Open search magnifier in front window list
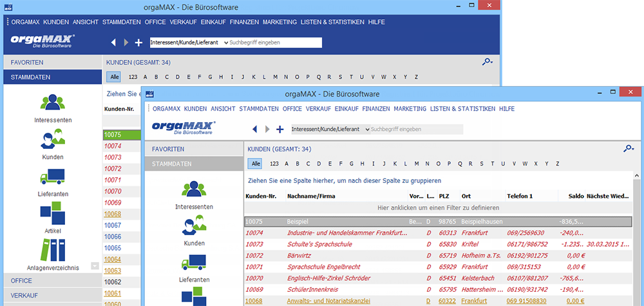This screenshot has height=306, width=644. tap(629, 148)
